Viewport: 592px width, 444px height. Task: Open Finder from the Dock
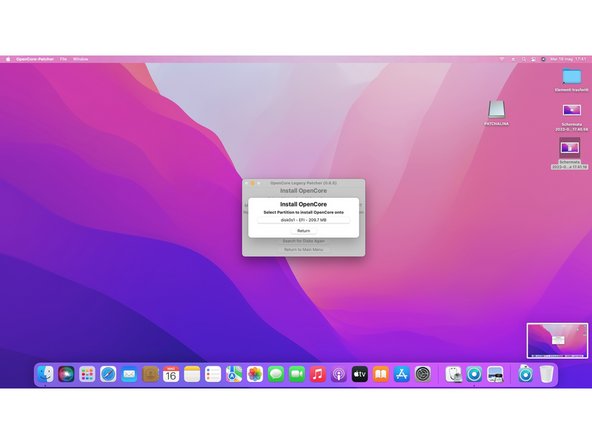coord(45,375)
